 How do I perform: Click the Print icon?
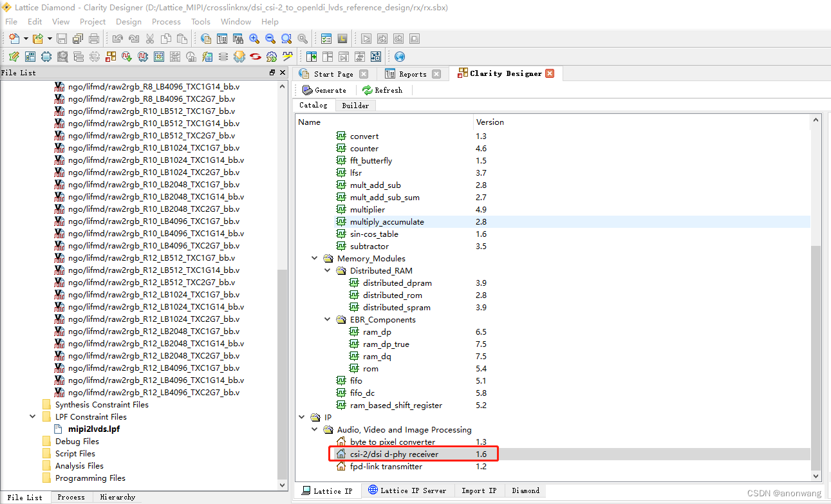[94, 39]
